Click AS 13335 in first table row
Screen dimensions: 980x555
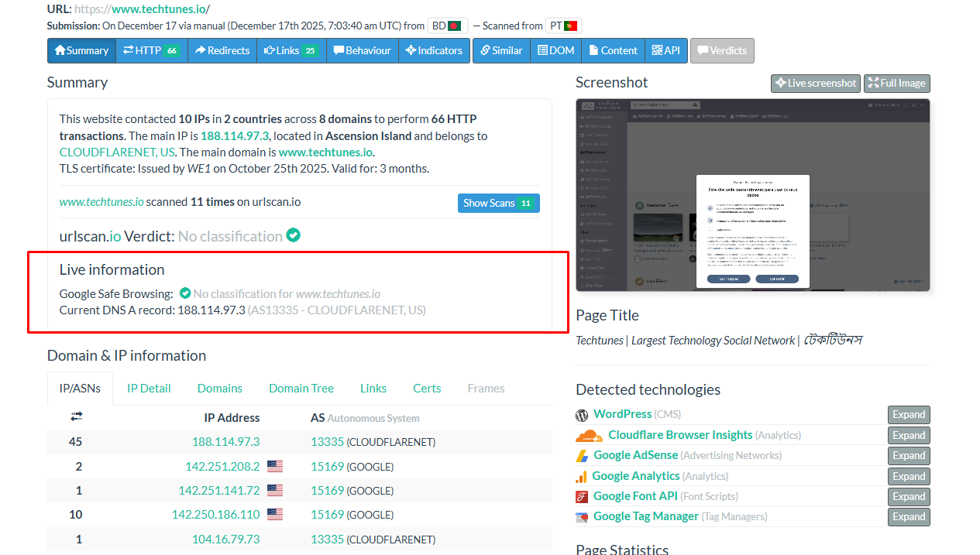pyautogui.click(x=327, y=442)
